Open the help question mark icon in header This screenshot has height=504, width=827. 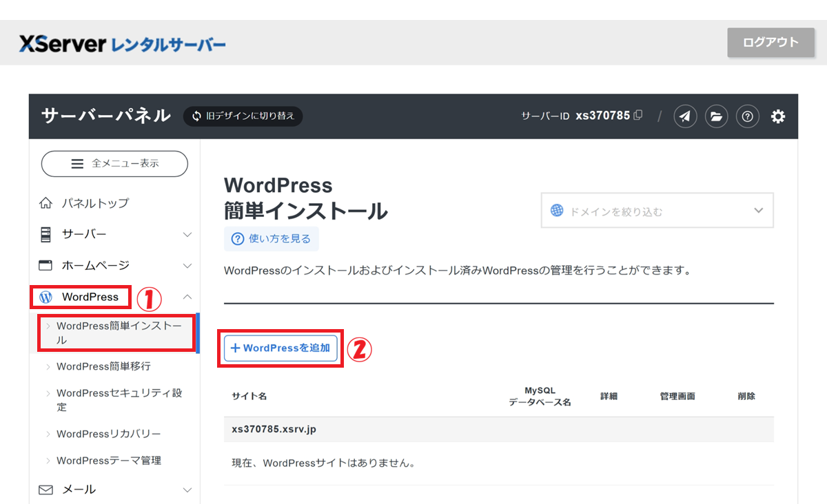(748, 116)
